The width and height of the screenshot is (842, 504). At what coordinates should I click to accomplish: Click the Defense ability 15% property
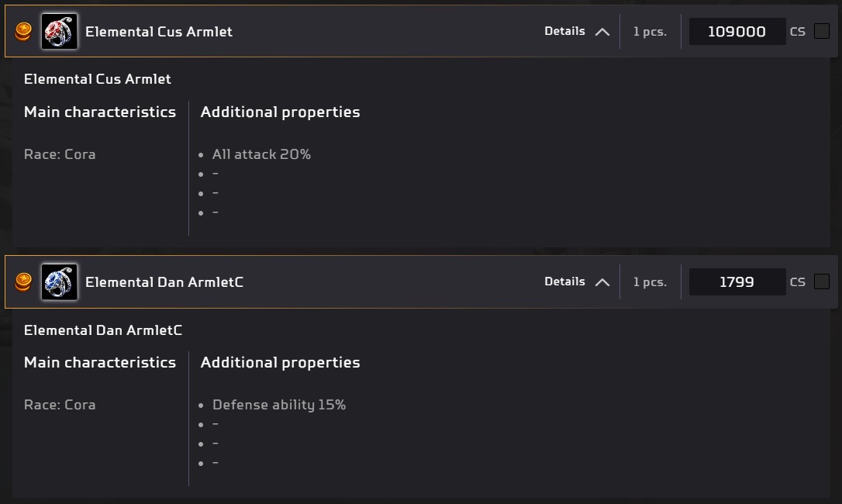(x=279, y=405)
